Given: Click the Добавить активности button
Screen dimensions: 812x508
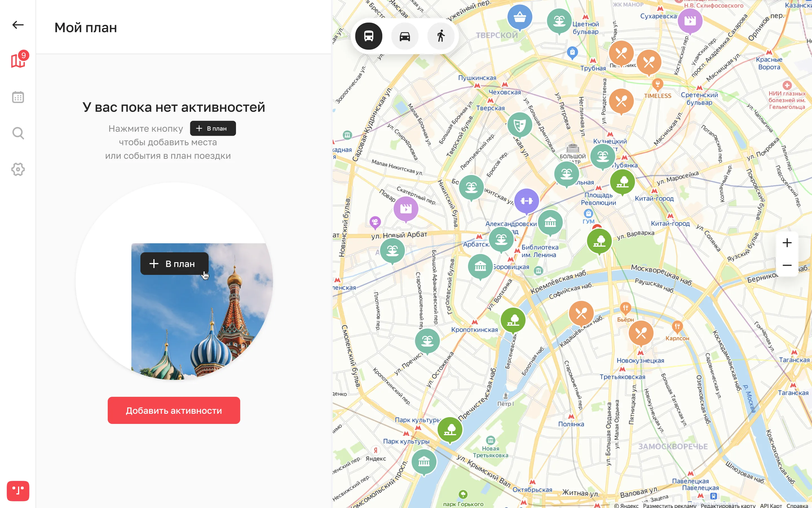Looking at the screenshot, I should (174, 410).
